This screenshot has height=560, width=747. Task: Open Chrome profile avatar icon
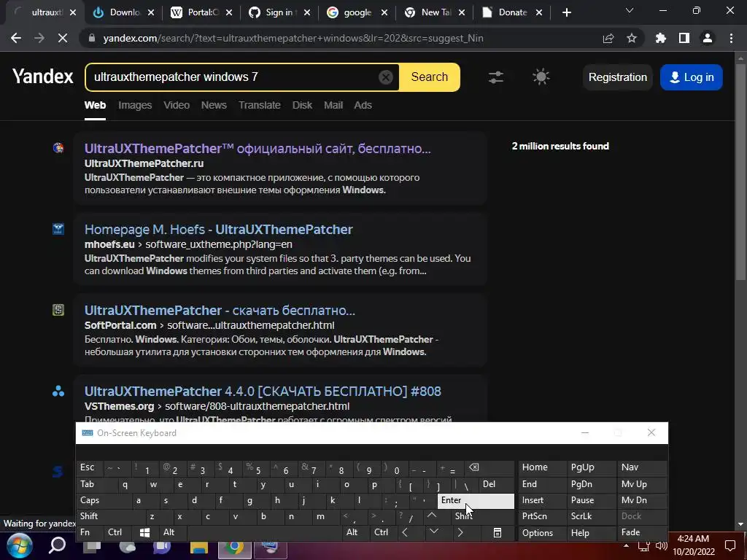(708, 38)
